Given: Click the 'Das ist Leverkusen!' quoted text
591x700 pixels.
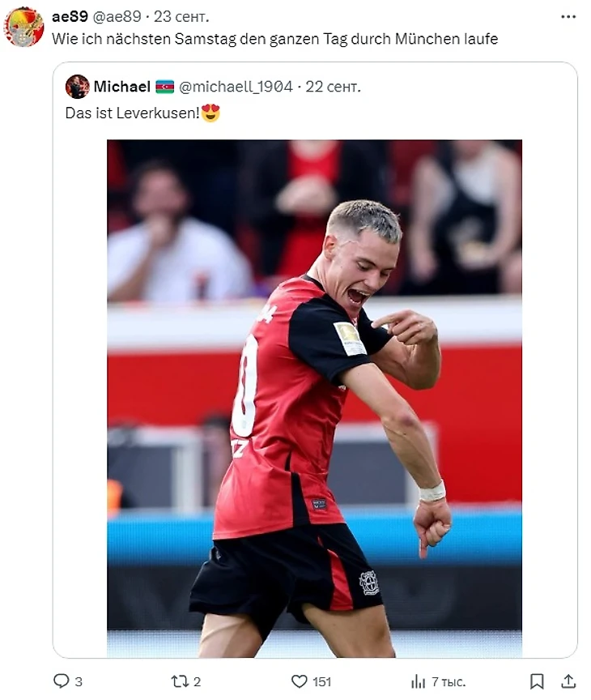Looking at the screenshot, I should pos(133,113).
